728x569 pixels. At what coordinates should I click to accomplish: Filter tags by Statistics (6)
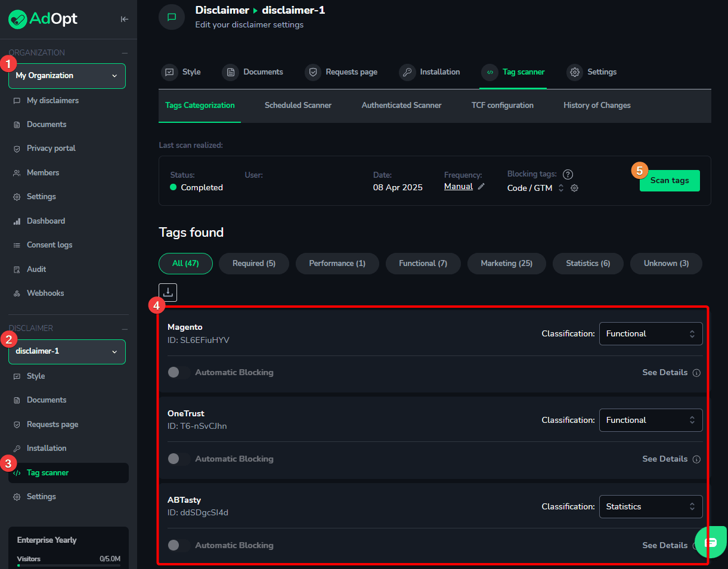(588, 264)
